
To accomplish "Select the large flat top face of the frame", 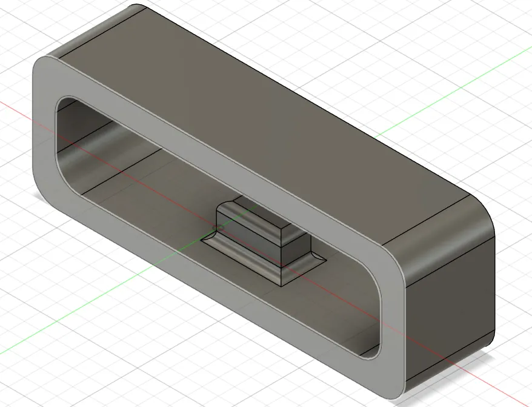I will (265, 126).
